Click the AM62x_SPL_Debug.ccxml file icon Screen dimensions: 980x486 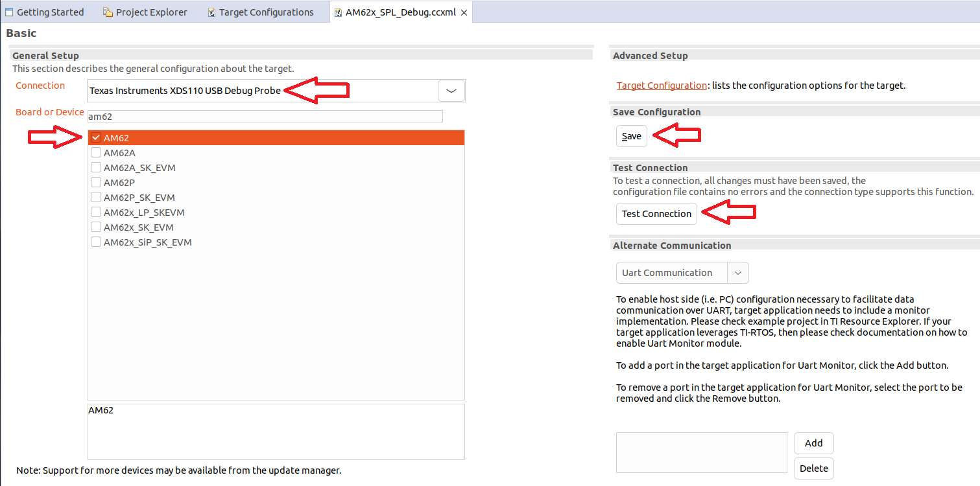339,12
